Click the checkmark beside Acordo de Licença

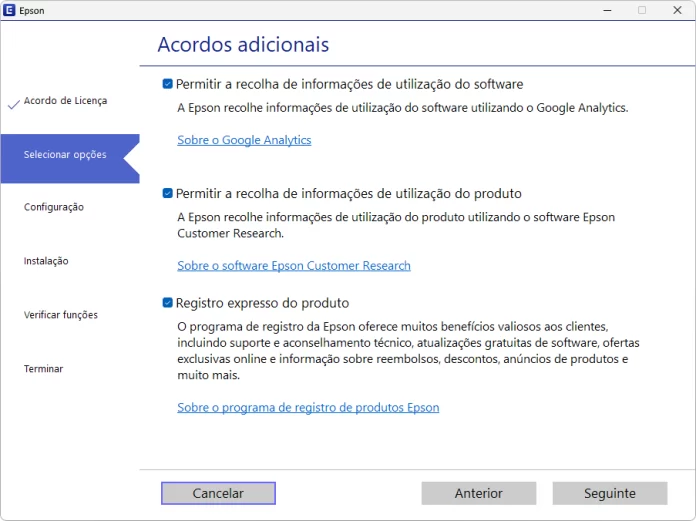point(14,104)
